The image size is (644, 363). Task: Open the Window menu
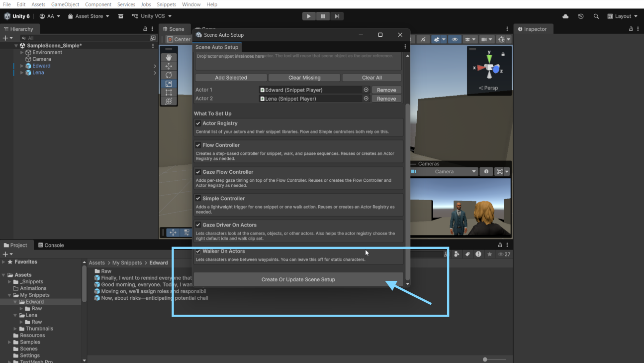point(191,4)
